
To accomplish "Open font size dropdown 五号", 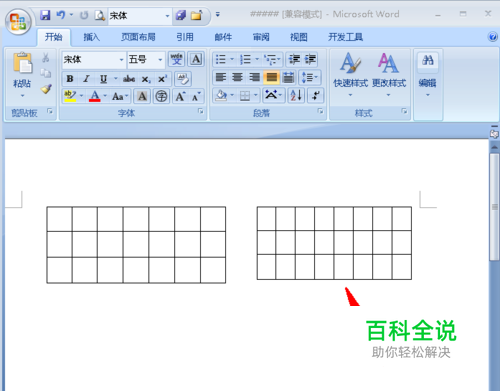I will pyautogui.click(x=160, y=60).
